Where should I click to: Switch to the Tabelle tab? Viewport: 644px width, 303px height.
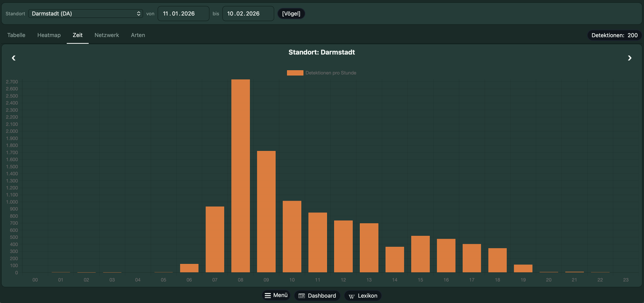click(16, 35)
